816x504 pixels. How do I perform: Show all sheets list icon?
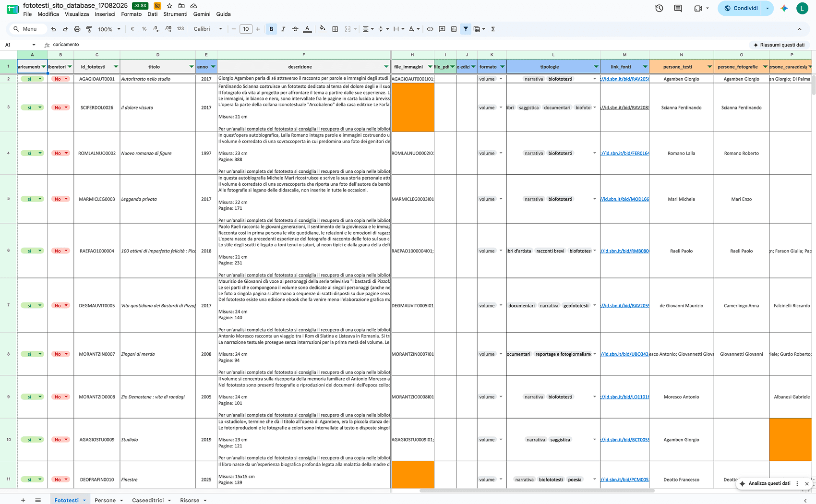[x=38, y=500]
